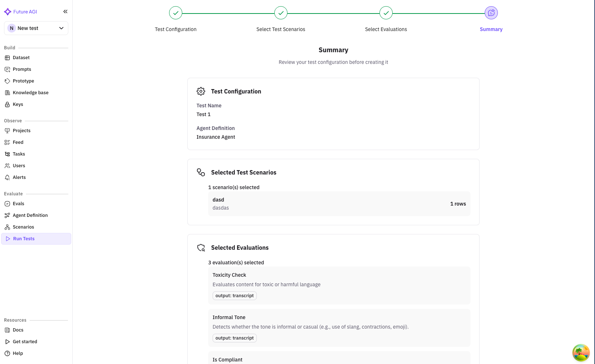Open the Evals menu item
The image size is (595, 364).
tap(18, 204)
